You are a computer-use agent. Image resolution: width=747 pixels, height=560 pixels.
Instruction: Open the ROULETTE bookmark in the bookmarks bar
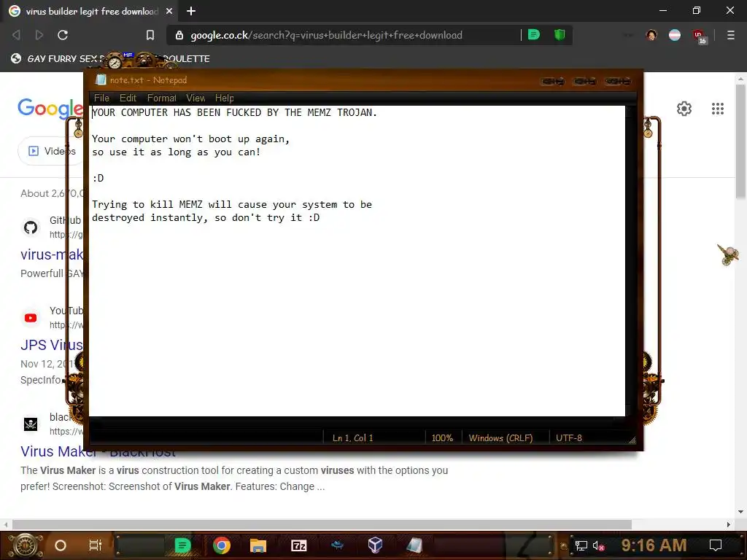click(x=186, y=58)
